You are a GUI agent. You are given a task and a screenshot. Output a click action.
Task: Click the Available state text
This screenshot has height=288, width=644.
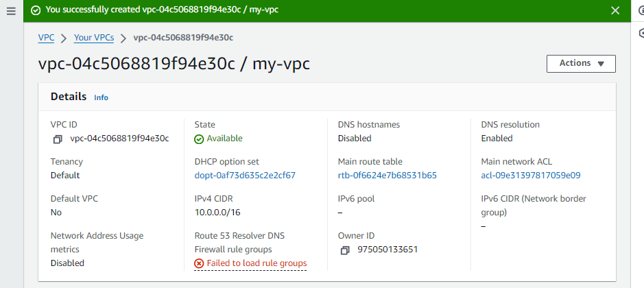(225, 139)
